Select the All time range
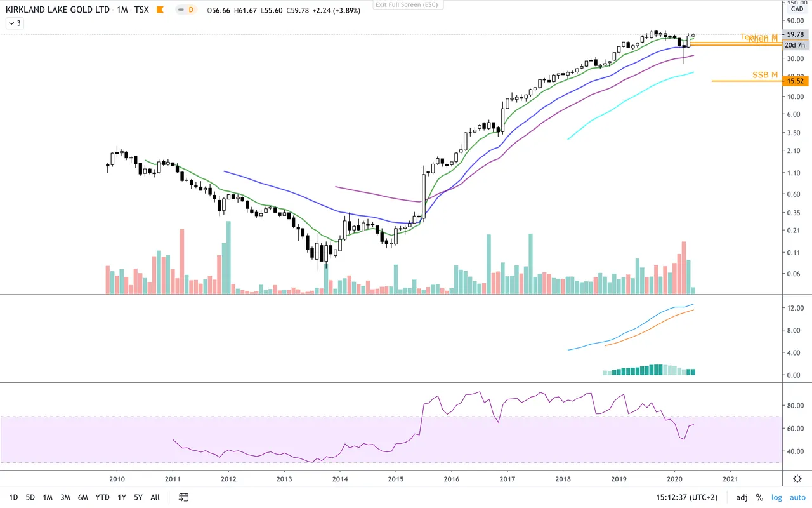Image resolution: width=812 pixels, height=508 pixels. [155, 498]
